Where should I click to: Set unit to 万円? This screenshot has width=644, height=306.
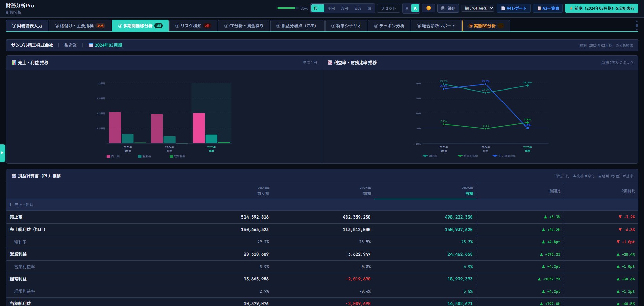tap(344, 8)
